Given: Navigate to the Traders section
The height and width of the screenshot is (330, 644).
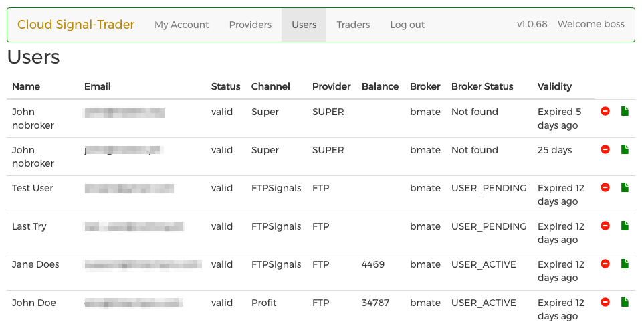Looking at the screenshot, I should [353, 25].
